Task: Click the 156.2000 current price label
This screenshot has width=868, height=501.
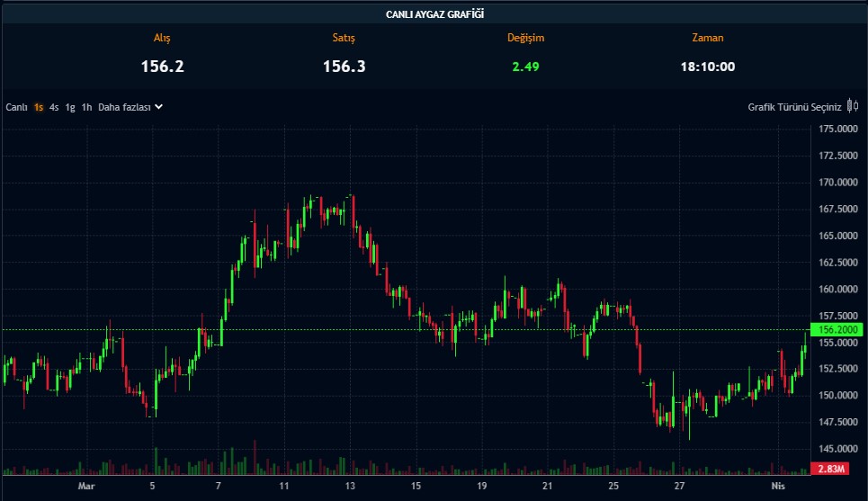Action: click(837, 330)
